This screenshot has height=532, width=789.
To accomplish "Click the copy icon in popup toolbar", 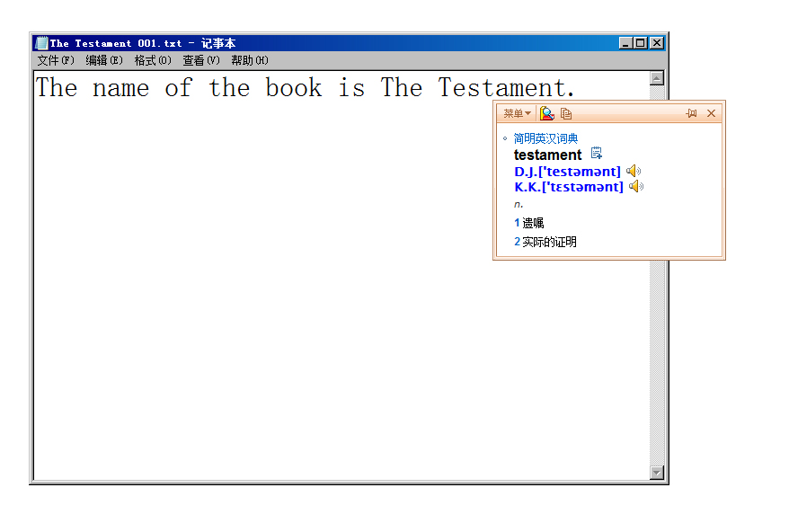I will (566, 113).
